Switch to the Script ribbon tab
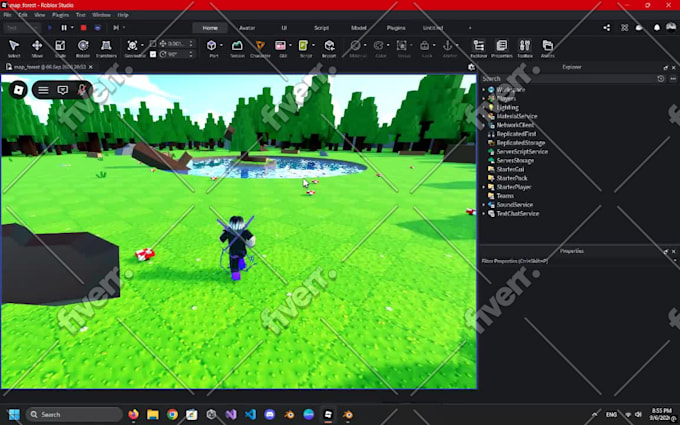Image resolution: width=680 pixels, height=425 pixels. click(x=321, y=28)
